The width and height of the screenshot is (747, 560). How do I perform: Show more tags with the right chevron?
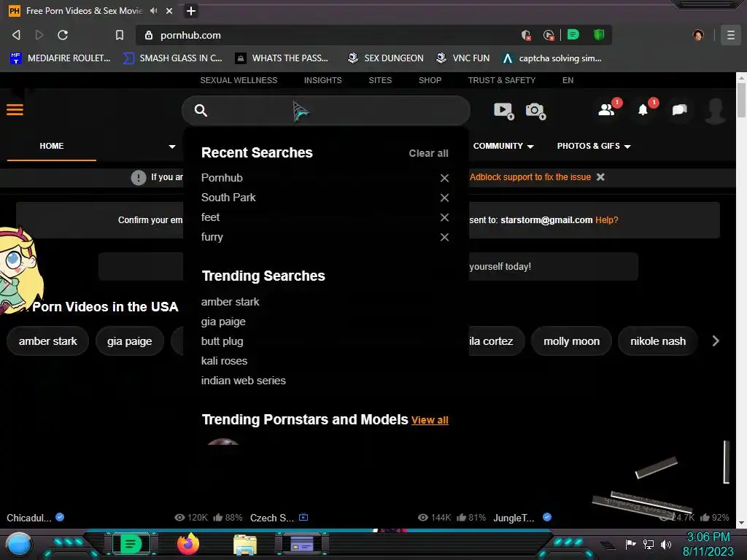coord(715,341)
